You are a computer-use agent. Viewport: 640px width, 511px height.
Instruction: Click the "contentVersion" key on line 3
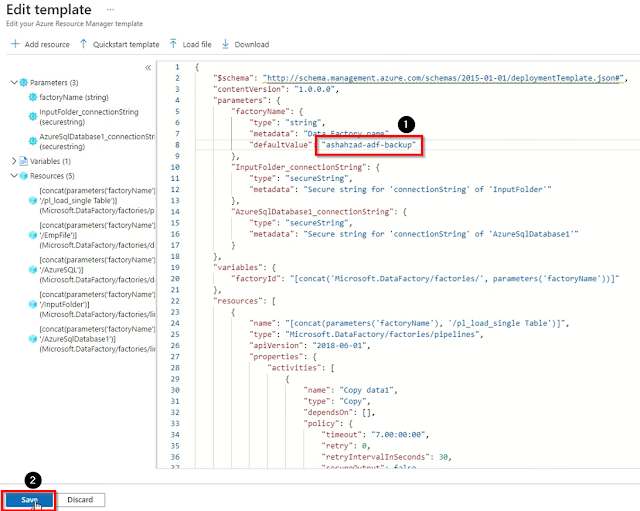tap(249, 89)
